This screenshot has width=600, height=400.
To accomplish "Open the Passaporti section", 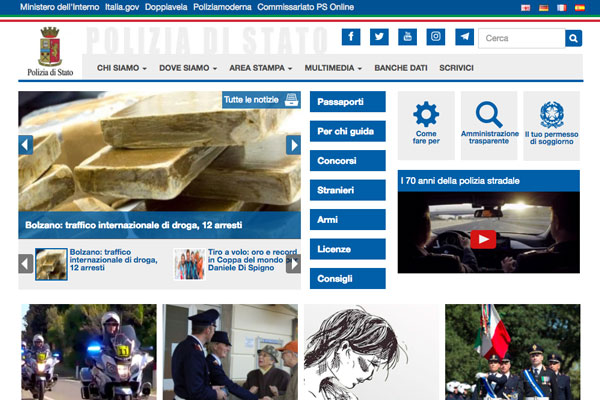I will [347, 102].
